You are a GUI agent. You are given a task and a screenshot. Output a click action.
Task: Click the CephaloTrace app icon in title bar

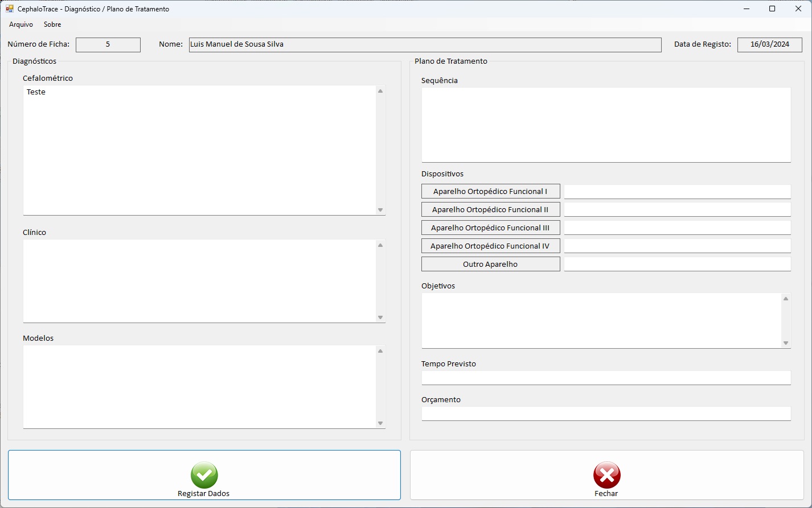click(10, 9)
